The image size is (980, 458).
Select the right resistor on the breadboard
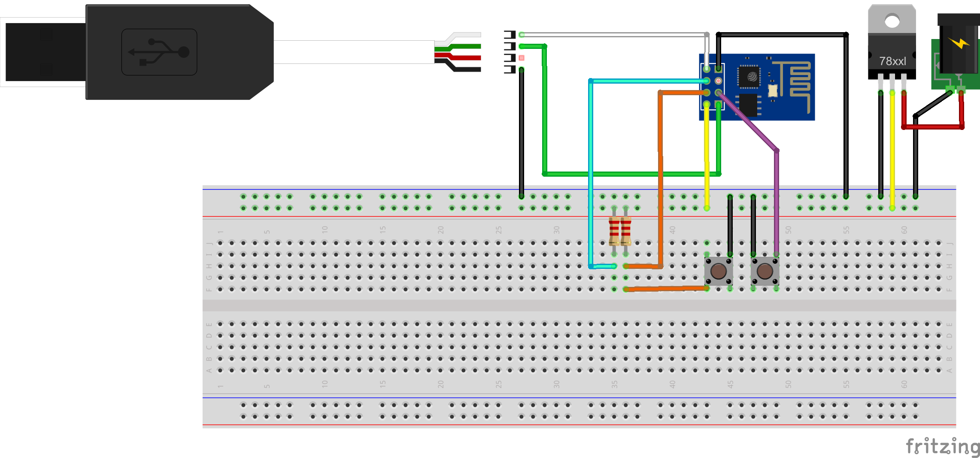point(626,231)
